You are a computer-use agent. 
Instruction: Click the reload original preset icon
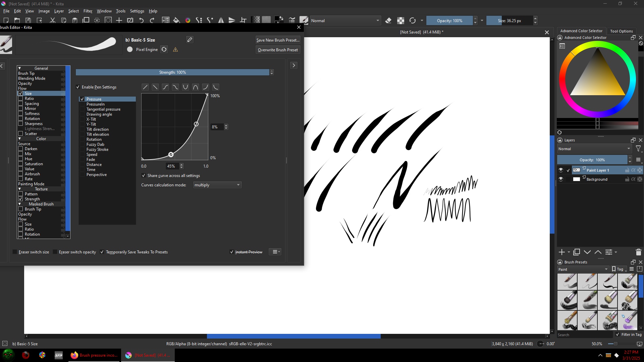(x=413, y=20)
